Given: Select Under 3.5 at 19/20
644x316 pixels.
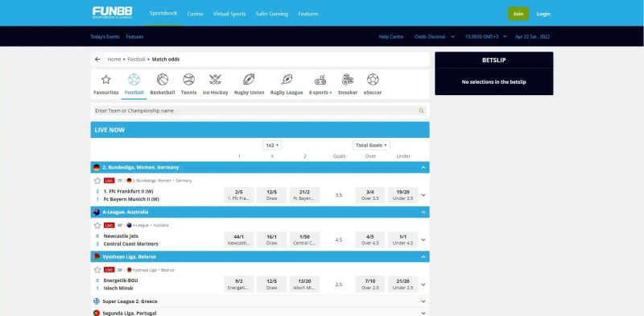Looking at the screenshot, I should (x=403, y=195).
